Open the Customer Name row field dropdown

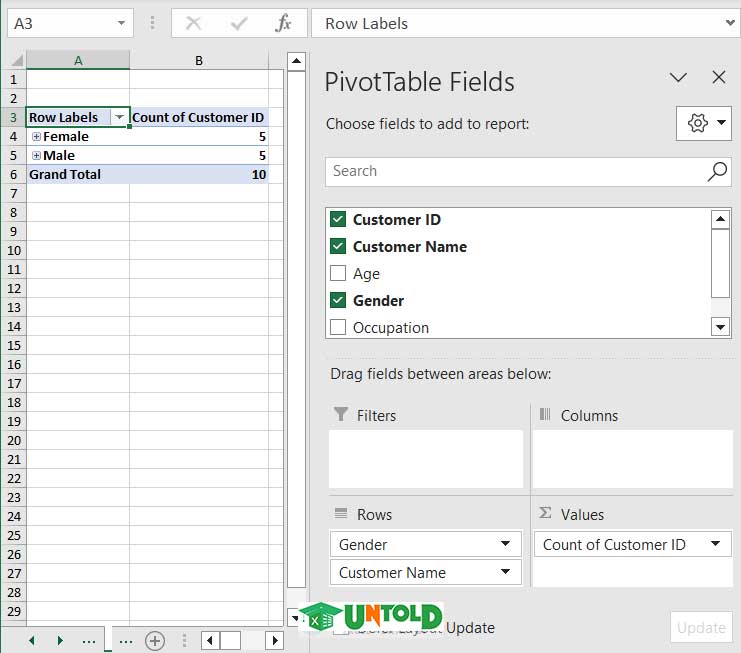pyautogui.click(x=505, y=572)
